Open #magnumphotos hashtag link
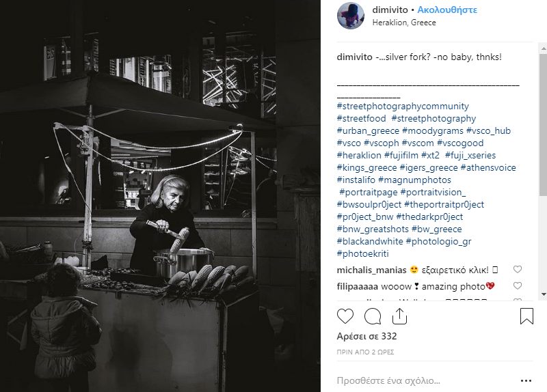The height and width of the screenshot is (392, 547). click(414, 180)
